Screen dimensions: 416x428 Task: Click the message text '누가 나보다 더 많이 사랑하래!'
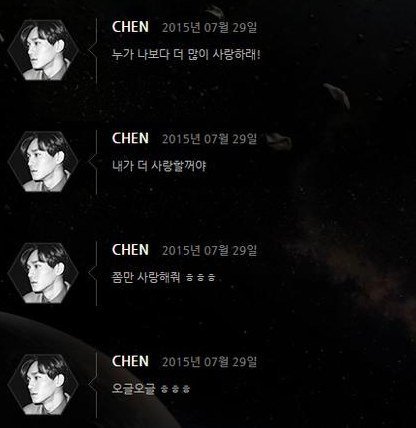coord(186,54)
